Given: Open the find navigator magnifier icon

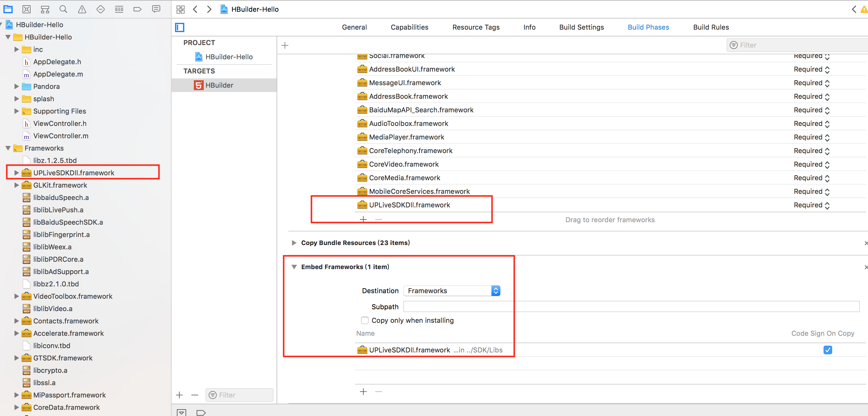Looking at the screenshot, I should click(x=63, y=9).
